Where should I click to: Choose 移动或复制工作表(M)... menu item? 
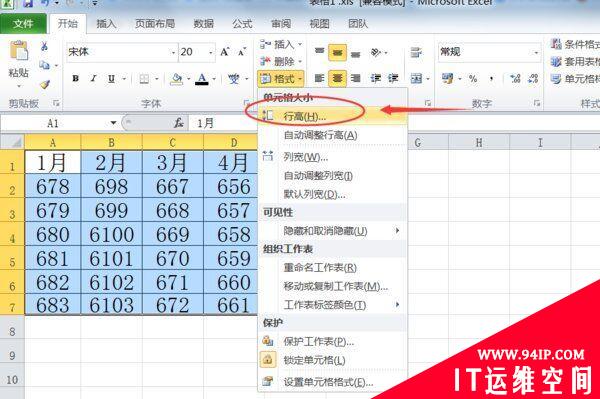[x=332, y=286]
